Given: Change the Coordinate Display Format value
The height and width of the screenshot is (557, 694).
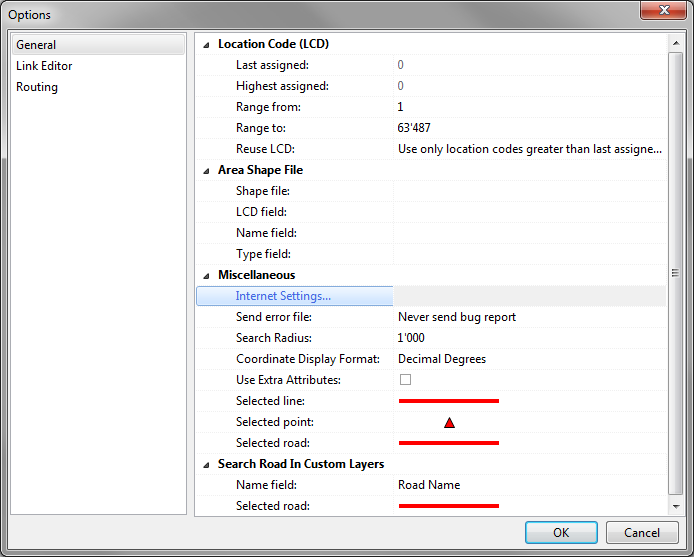Looking at the screenshot, I should 529,359.
